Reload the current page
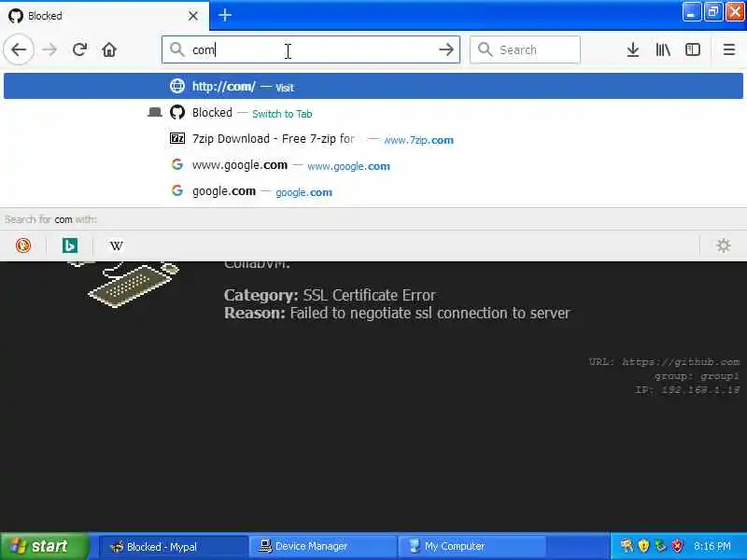Image resolution: width=747 pixels, height=560 pixels. coord(79,49)
